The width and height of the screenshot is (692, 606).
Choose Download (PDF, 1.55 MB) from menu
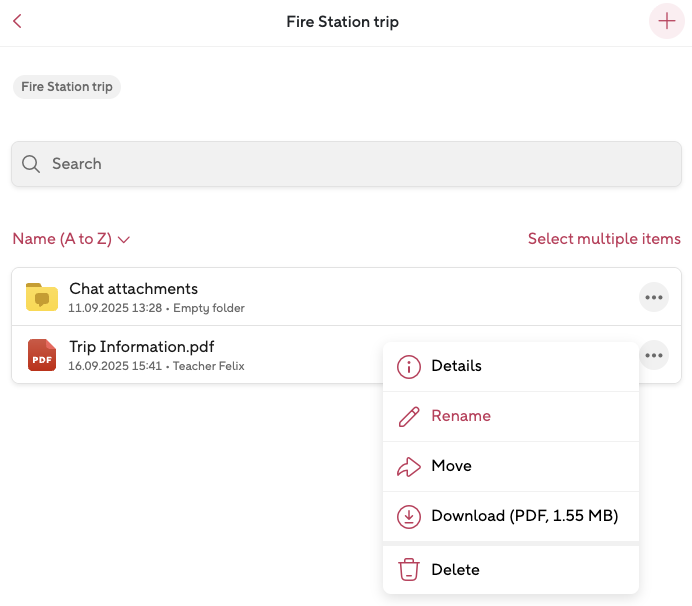[524, 516]
